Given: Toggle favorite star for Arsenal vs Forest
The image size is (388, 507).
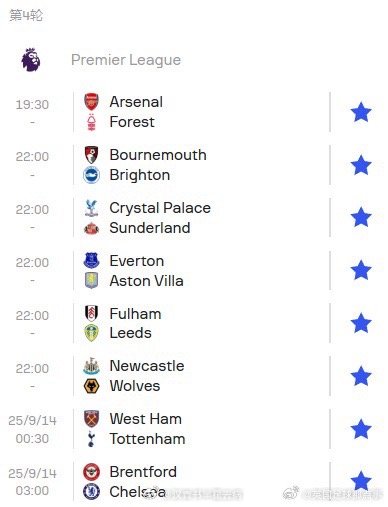Looking at the screenshot, I should tap(361, 112).
